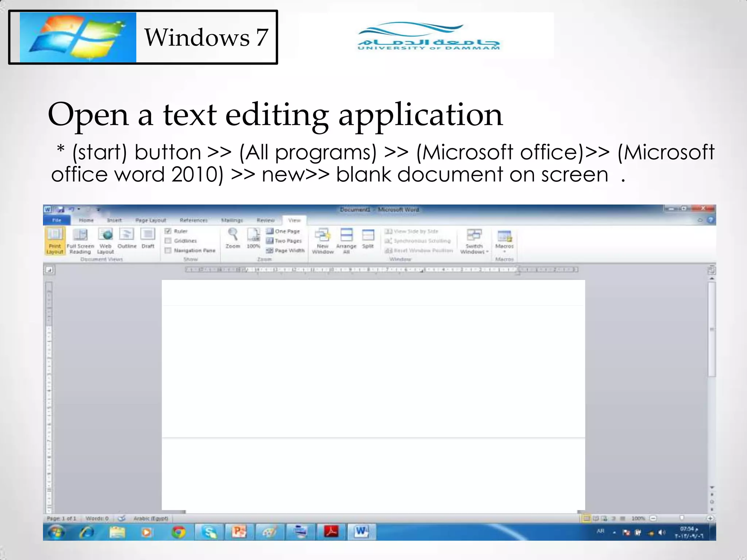Select the Print Layout view
Screen dimensions: 747x560
[55, 241]
